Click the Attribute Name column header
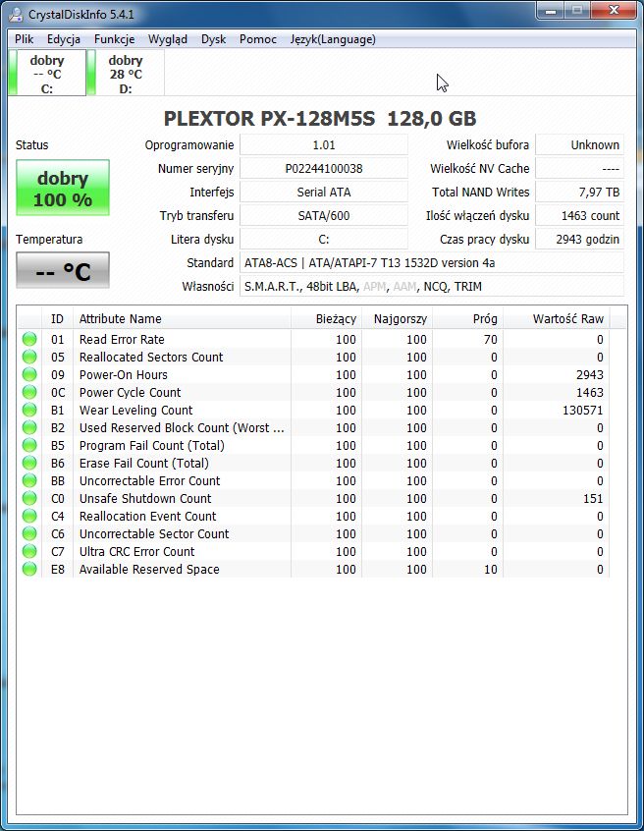 182,318
